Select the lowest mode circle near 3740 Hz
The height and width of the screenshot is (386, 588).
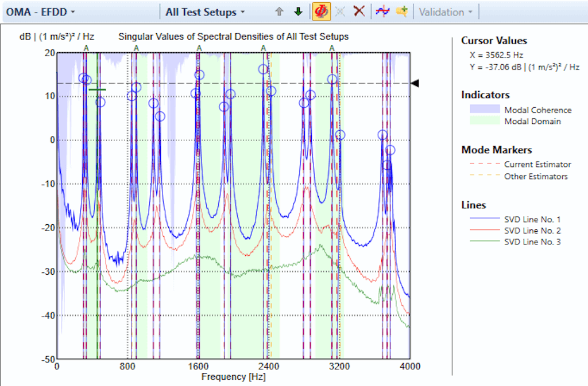point(387,165)
